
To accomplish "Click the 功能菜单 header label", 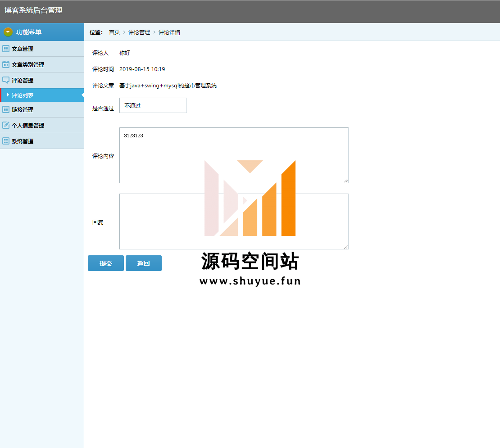I will [29, 32].
